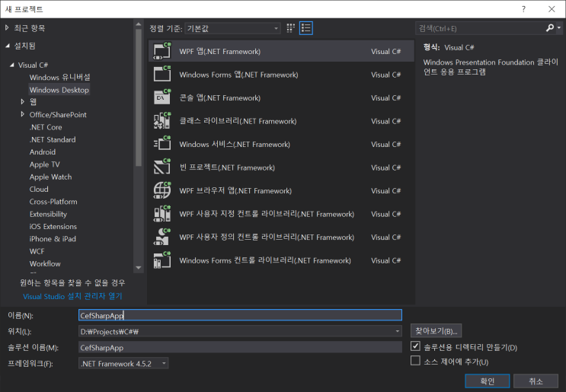Choose the Windows Forms 컨트롤 라이브러리 icon
This screenshot has height=392, width=566.
pyautogui.click(x=162, y=260)
